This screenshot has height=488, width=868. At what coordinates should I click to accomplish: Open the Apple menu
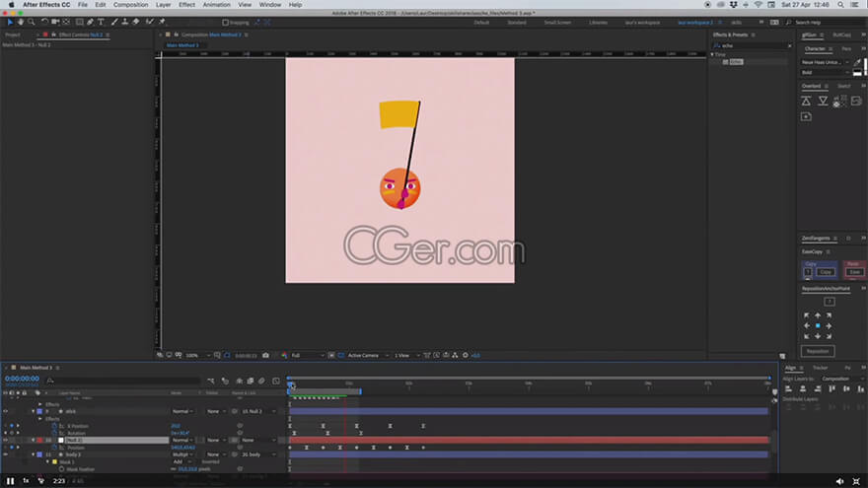[11, 4]
